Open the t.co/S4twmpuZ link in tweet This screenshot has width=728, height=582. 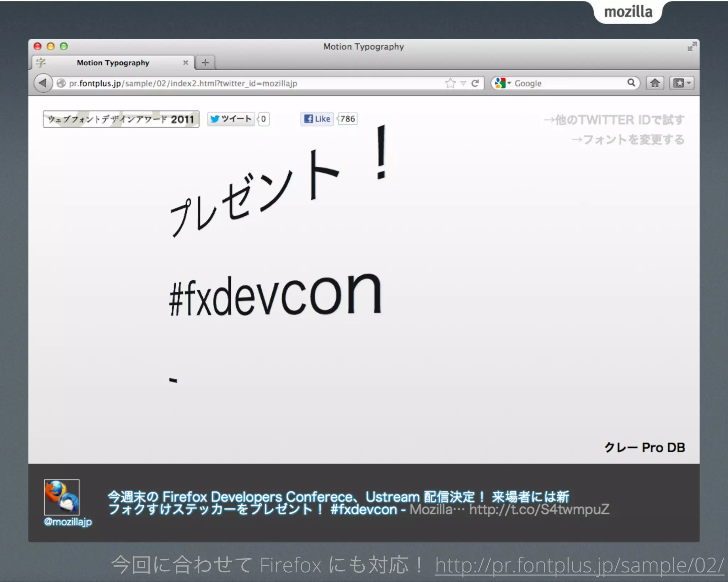[x=539, y=510]
